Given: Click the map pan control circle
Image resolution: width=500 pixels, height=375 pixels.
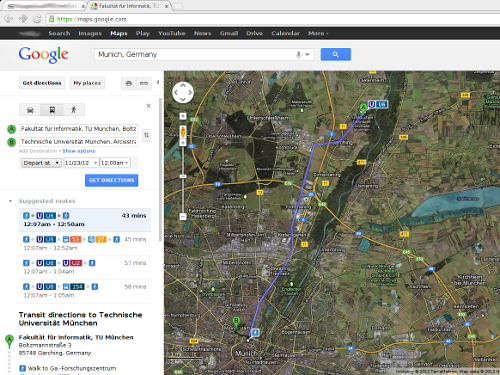Looking at the screenshot, I should pos(183,92).
